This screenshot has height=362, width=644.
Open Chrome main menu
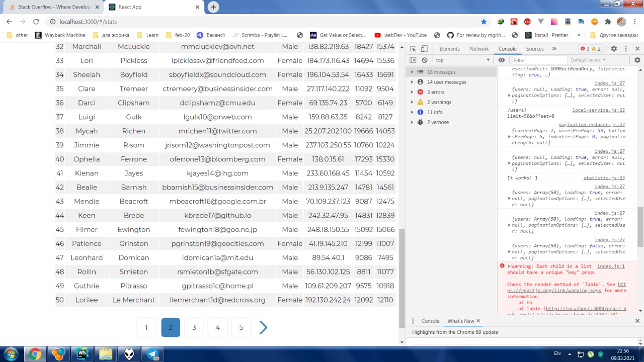pos(635,22)
